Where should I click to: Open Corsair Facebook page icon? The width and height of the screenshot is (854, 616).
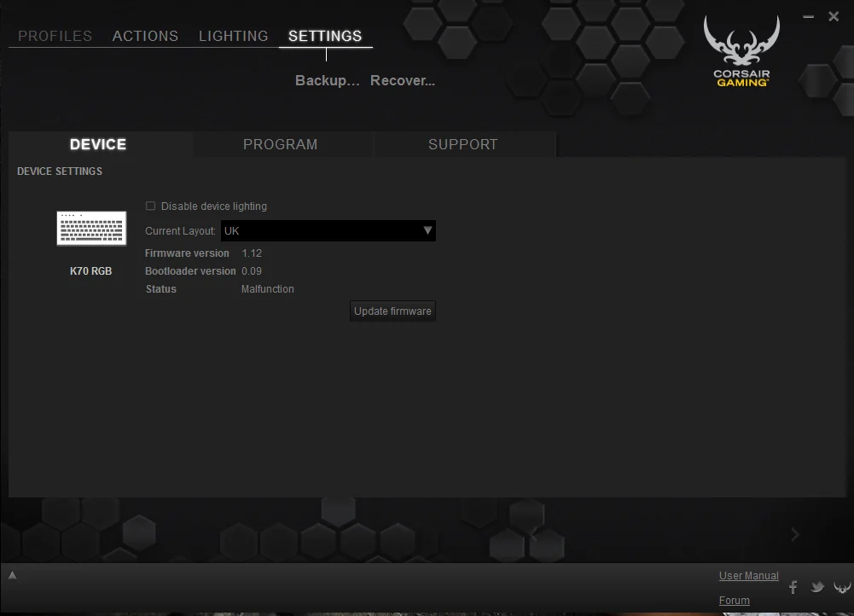click(x=793, y=587)
